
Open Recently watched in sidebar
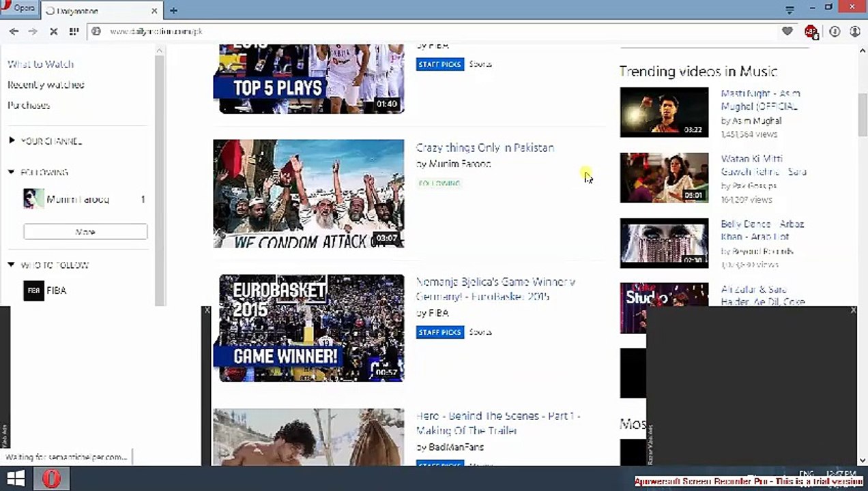(x=46, y=85)
